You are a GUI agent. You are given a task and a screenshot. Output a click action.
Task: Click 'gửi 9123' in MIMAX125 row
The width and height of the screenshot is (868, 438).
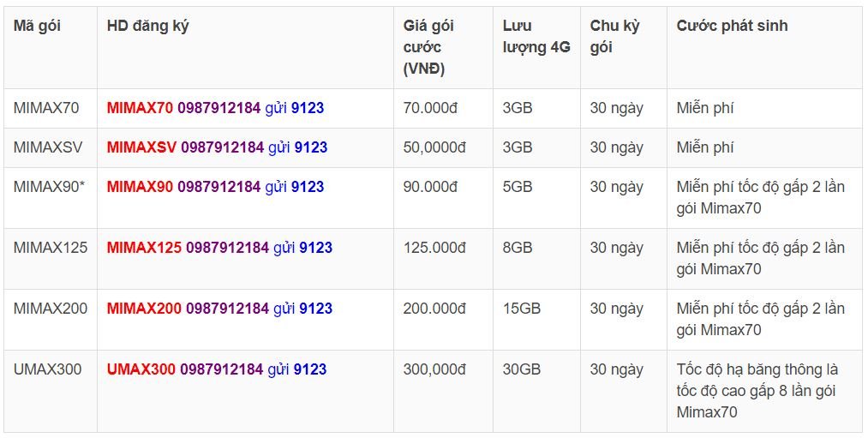pos(302,248)
